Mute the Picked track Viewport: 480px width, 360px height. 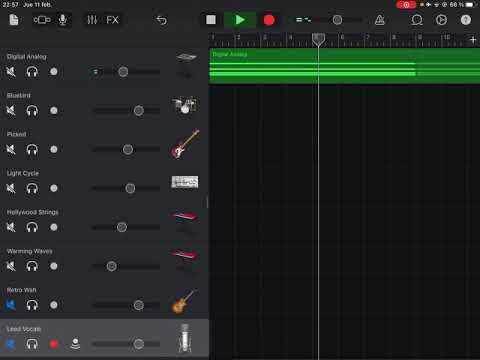[x=11, y=149]
